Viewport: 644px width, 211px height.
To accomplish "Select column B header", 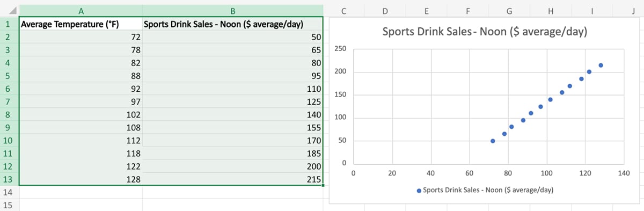I will tap(232, 10).
